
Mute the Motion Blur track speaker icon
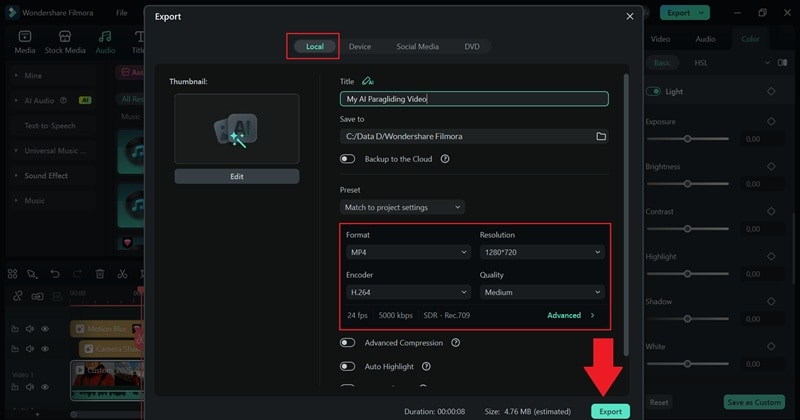tap(30, 329)
